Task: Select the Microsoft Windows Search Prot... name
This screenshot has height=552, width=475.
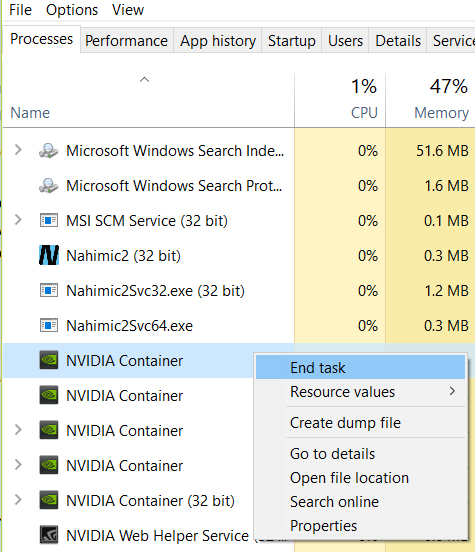Action: 174,186
